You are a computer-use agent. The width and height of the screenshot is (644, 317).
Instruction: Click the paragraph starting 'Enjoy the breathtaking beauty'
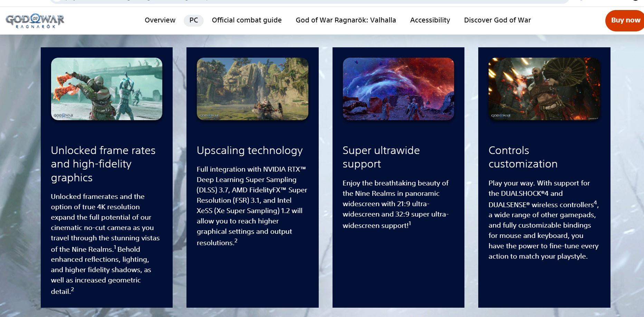coord(396,204)
